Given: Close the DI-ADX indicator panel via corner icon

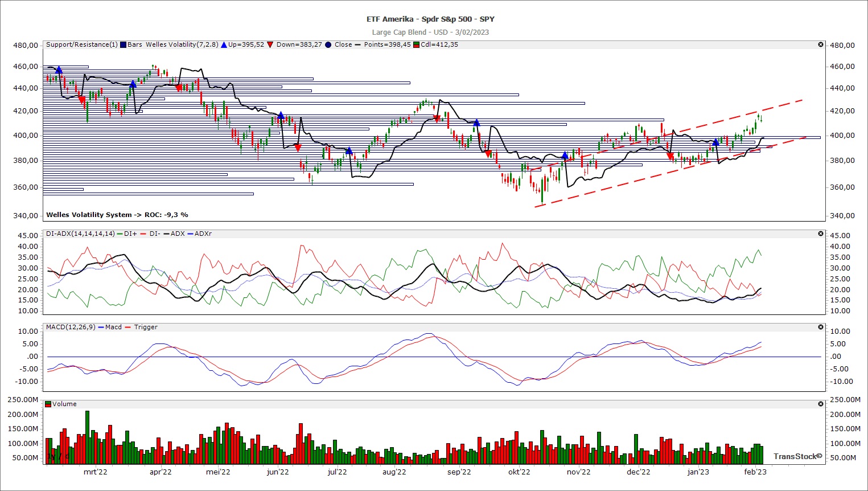Looking at the screenshot, I should 821,234.
